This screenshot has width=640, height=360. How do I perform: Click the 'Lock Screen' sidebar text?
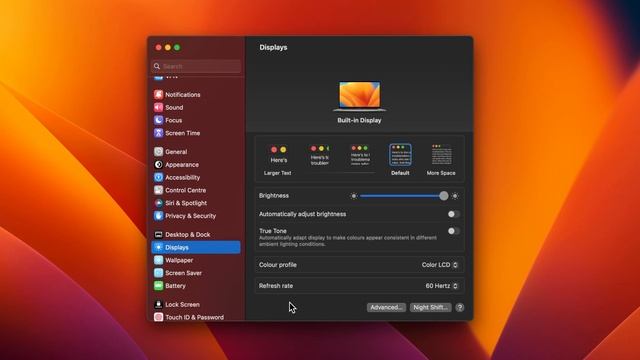182,304
